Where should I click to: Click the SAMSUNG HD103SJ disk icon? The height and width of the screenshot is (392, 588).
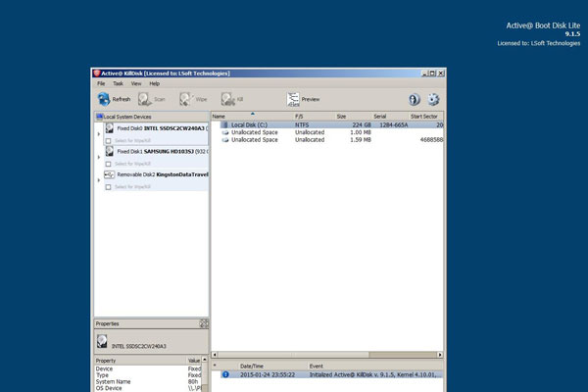tap(109, 151)
